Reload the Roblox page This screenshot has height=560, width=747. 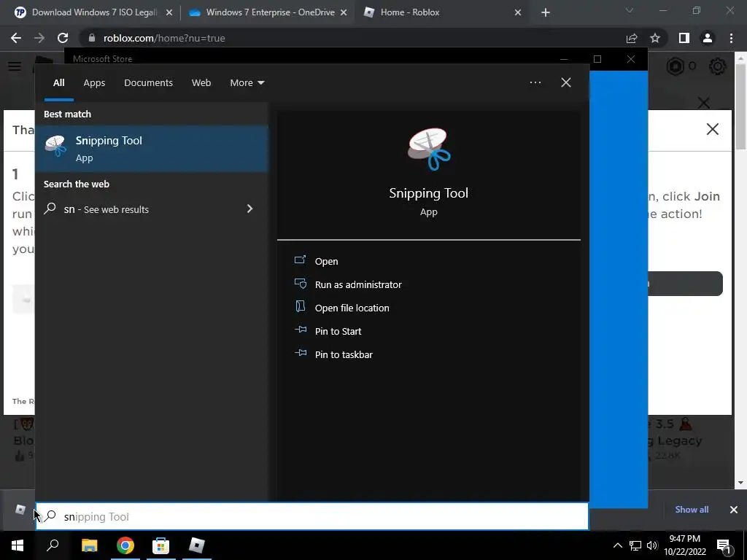[x=63, y=38]
